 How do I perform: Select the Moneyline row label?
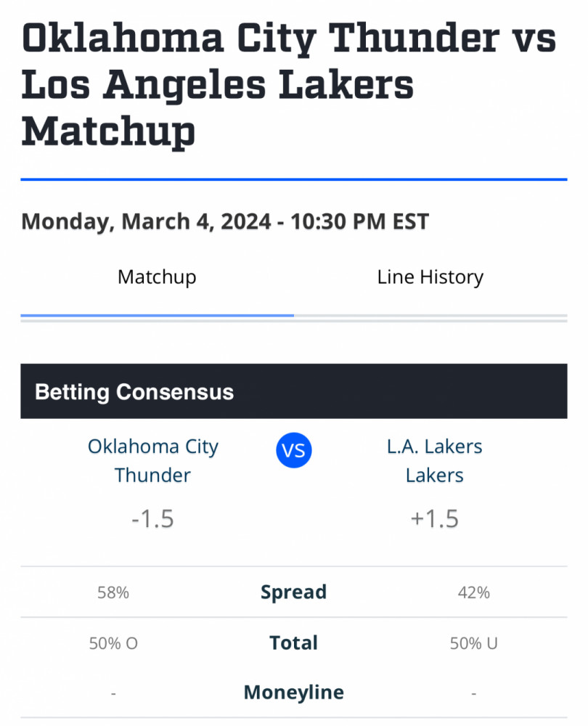pos(293,692)
